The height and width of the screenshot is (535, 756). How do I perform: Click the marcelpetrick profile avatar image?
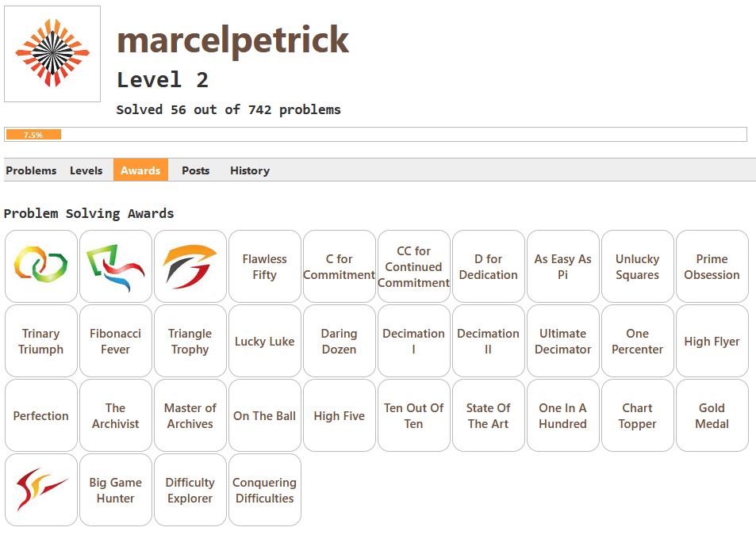tap(52, 54)
